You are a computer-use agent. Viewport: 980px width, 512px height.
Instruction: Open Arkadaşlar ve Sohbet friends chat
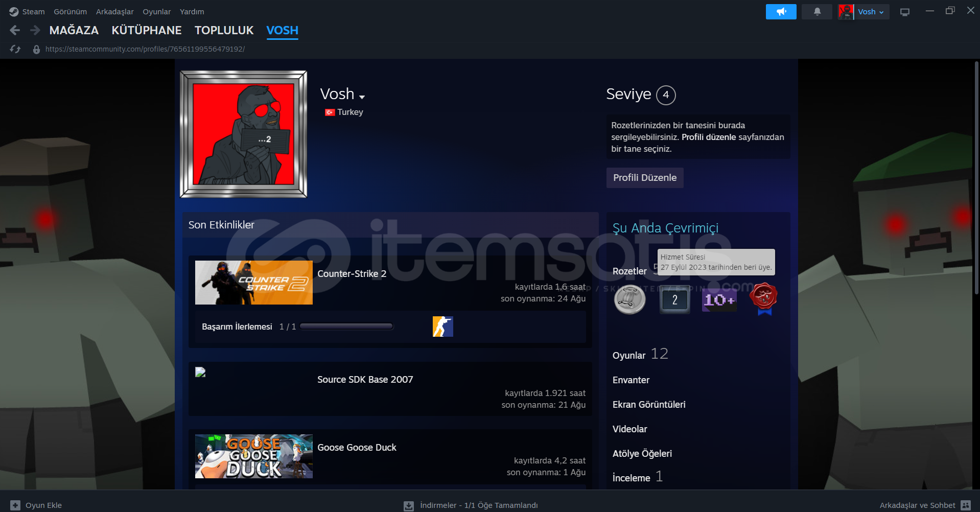(925, 505)
